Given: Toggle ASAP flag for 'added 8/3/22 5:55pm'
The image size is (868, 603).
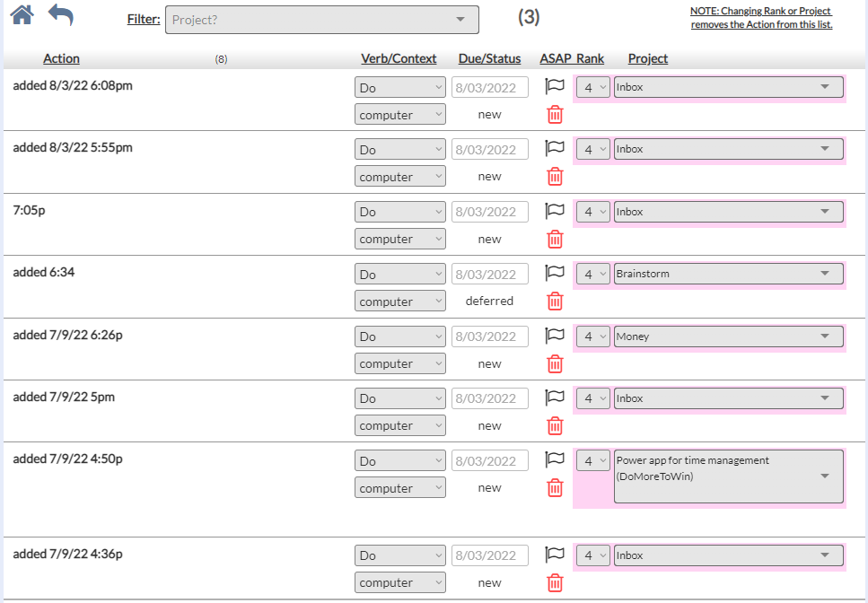Looking at the screenshot, I should 555,149.
